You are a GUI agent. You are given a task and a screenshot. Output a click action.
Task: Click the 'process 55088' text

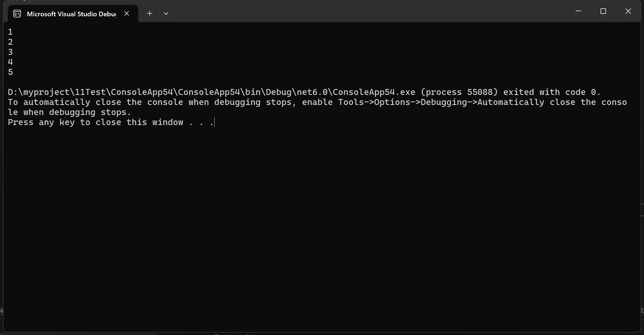pos(459,92)
